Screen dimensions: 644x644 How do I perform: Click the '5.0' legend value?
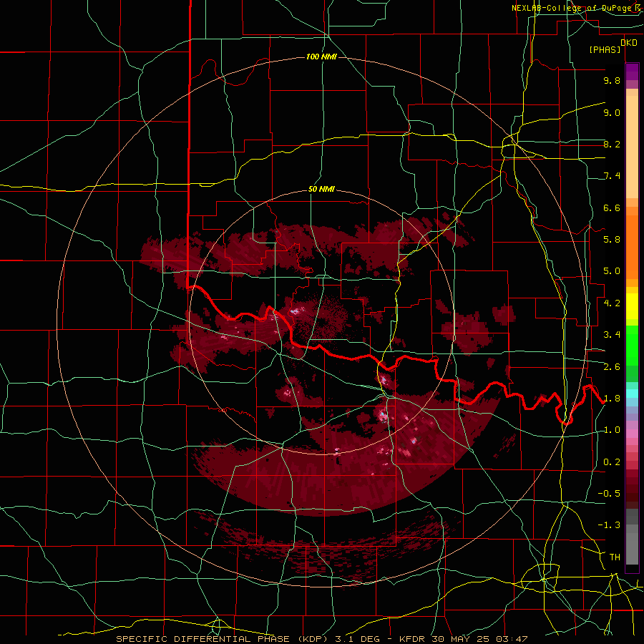612,271
